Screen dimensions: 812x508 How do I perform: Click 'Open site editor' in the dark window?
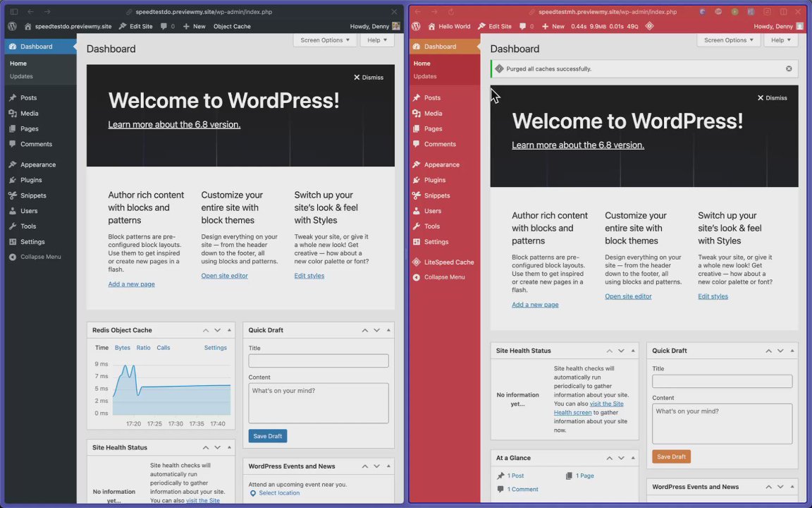[x=224, y=276]
